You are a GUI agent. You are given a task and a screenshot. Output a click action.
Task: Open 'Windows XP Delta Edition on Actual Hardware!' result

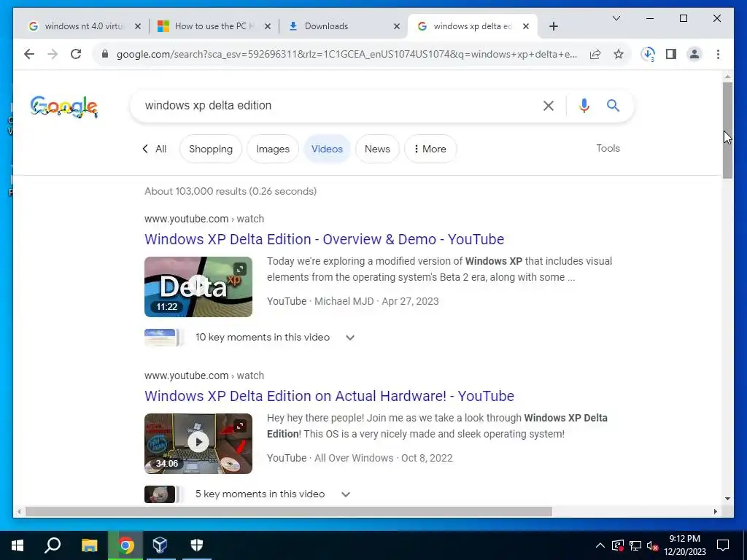pyautogui.click(x=329, y=396)
